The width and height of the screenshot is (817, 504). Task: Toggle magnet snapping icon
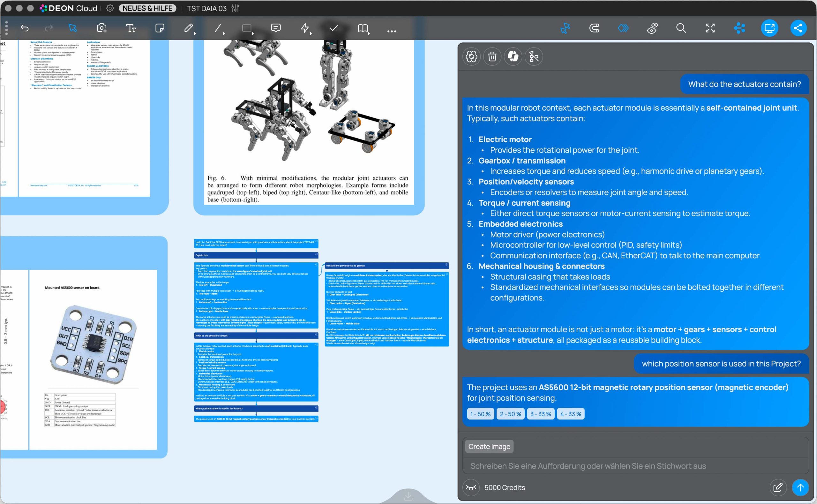click(x=594, y=28)
